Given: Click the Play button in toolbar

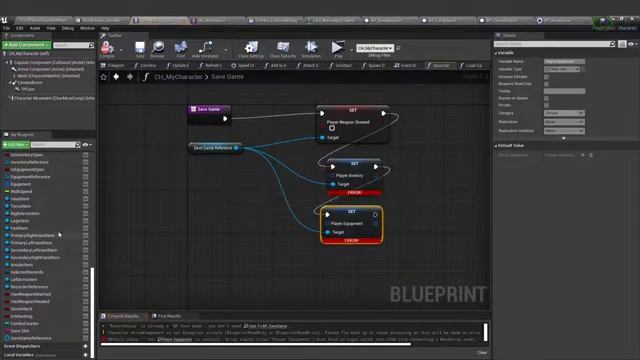Looking at the screenshot, I should click(x=338, y=47).
